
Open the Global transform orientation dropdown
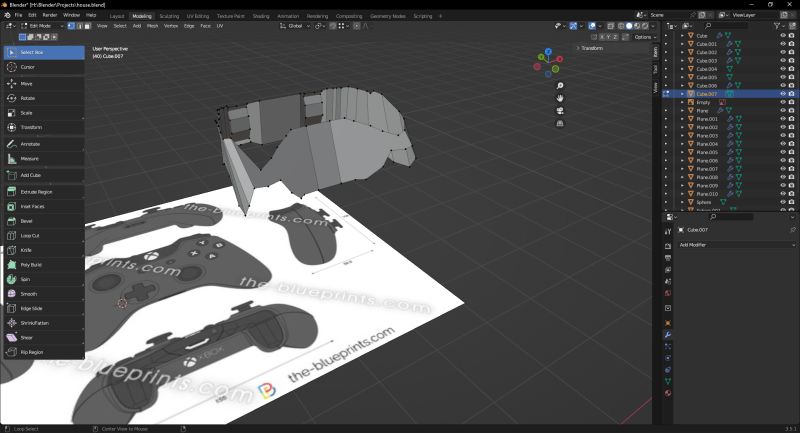pos(295,26)
